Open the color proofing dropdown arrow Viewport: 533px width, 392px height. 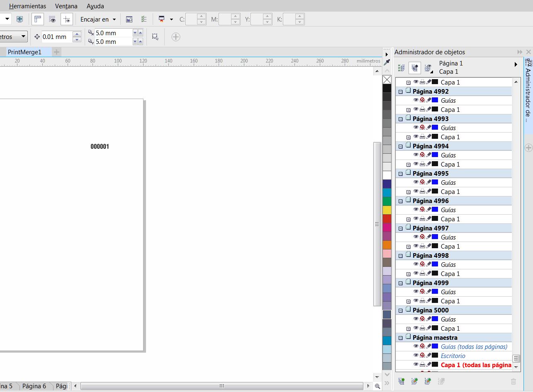pos(171,19)
